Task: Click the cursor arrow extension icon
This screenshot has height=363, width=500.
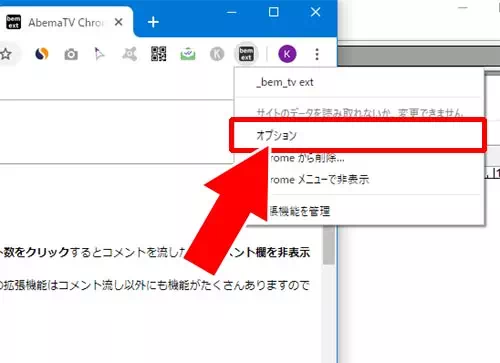Action: (x=99, y=54)
